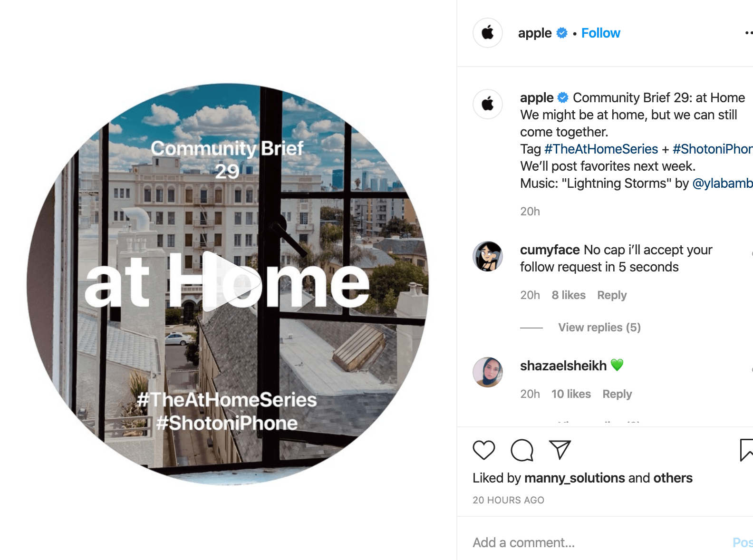Open shazaelsheikh's profile picture

click(488, 372)
